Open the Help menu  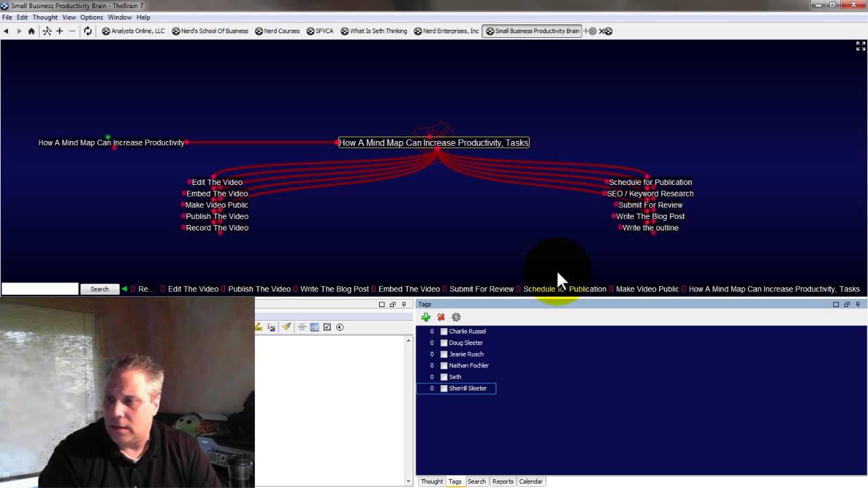[x=143, y=18]
